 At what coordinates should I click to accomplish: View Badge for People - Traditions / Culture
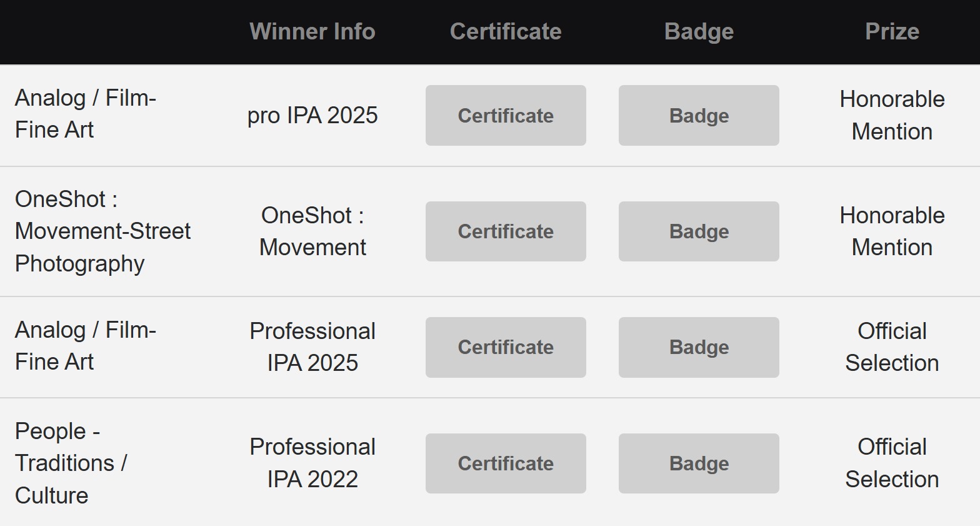[x=699, y=463]
